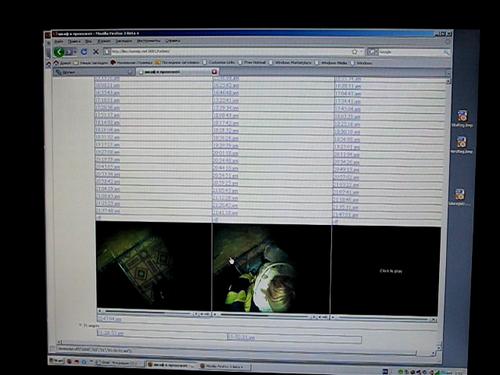
Task: Open the topmost desktop shortcut icon at right
Action: click(462, 116)
